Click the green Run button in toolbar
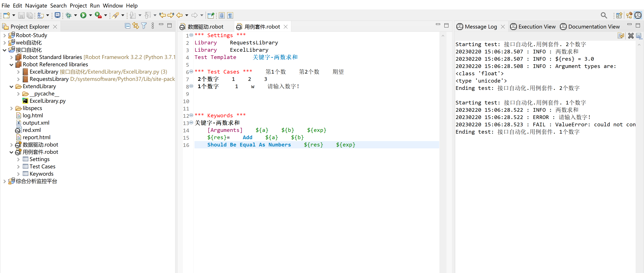Image resolution: width=644 pixels, height=273 pixels. click(83, 15)
